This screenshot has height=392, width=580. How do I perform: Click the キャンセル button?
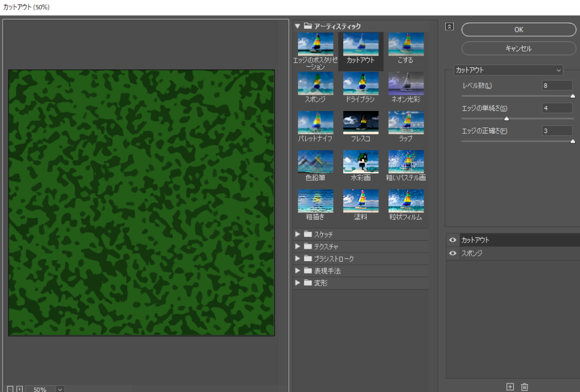(518, 48)
